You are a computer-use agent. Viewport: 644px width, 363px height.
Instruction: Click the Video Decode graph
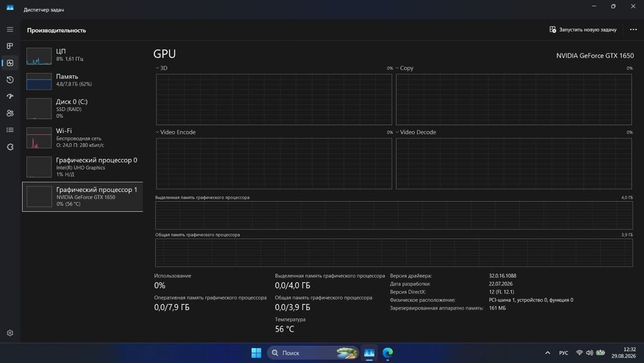[x=514, y=164]
